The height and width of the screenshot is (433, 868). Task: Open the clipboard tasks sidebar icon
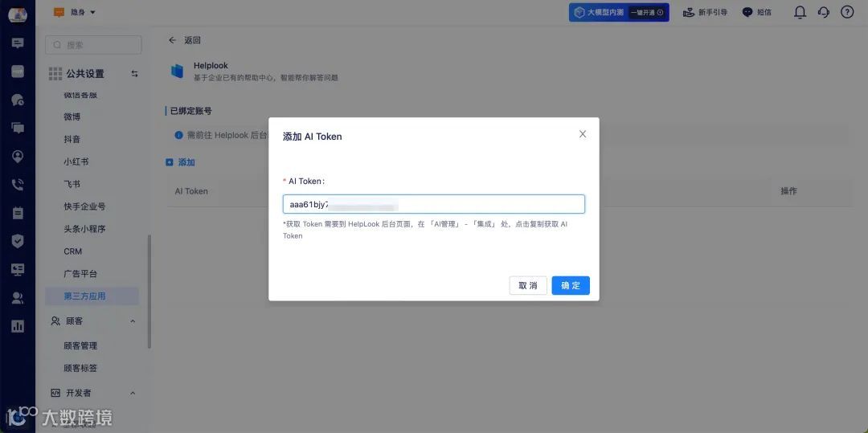18,213
